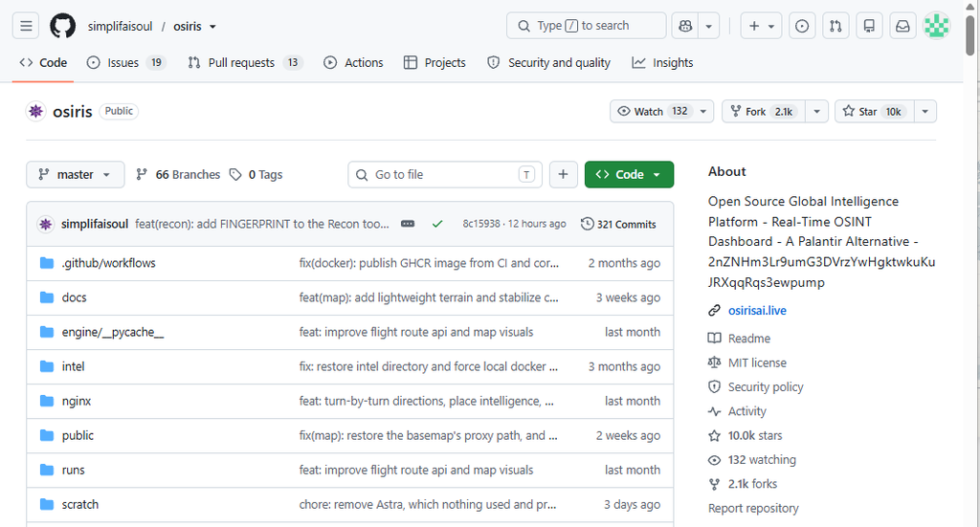Open the user avatar menu
980x527 pixels.
(936, 26)
